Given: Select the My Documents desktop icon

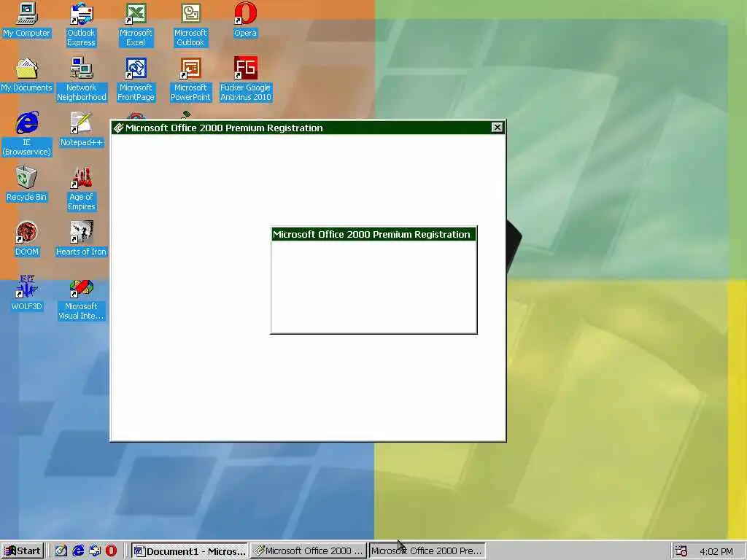Looking at the screenshot, I should pyautogui.click(x=27, y=75).
